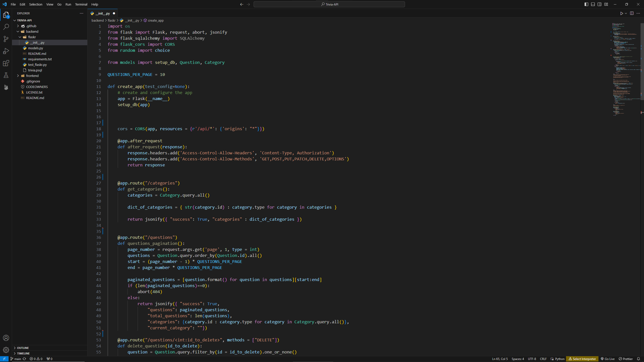Image resolution: width=644 pixels, height=362 pixels.
Task: Collapse the flaskr folder
Action: (32, 37)
